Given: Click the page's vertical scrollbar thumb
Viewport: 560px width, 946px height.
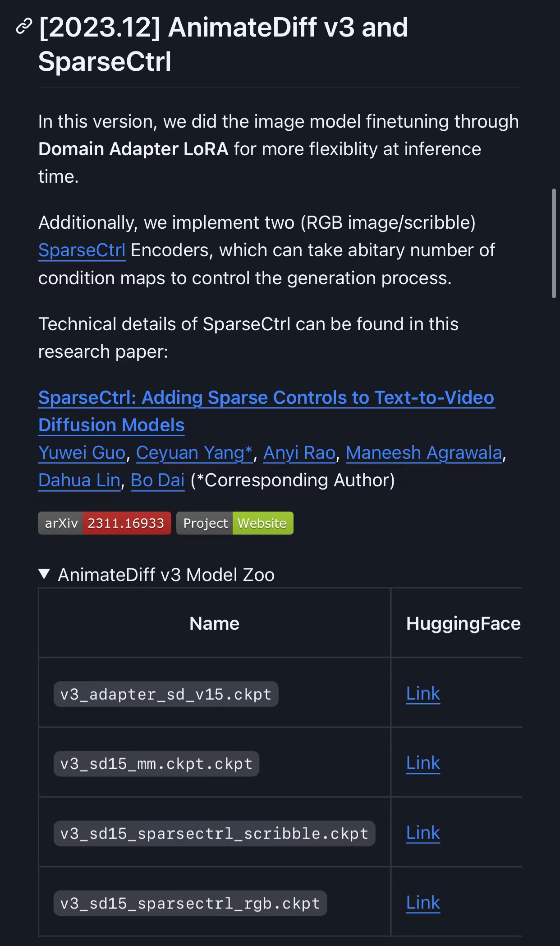Looking at the screenshot, I should pos(554,243).
